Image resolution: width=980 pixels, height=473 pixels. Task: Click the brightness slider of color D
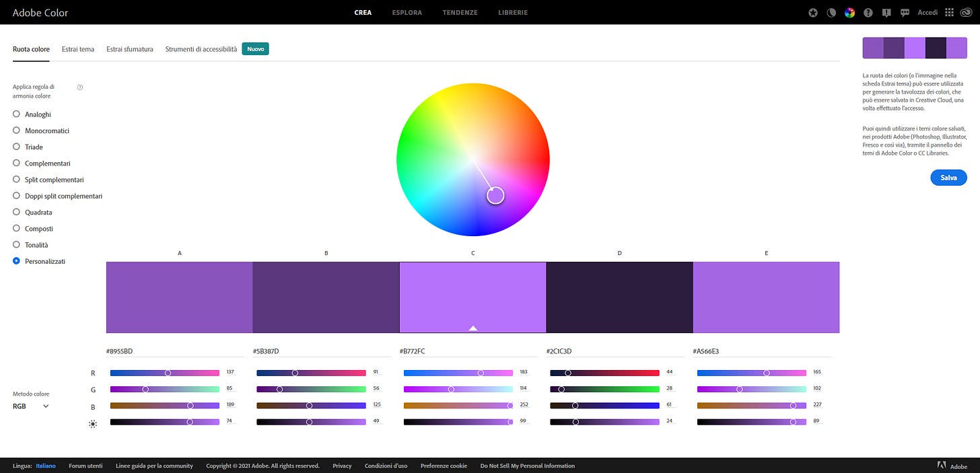[x=605, y=422]
